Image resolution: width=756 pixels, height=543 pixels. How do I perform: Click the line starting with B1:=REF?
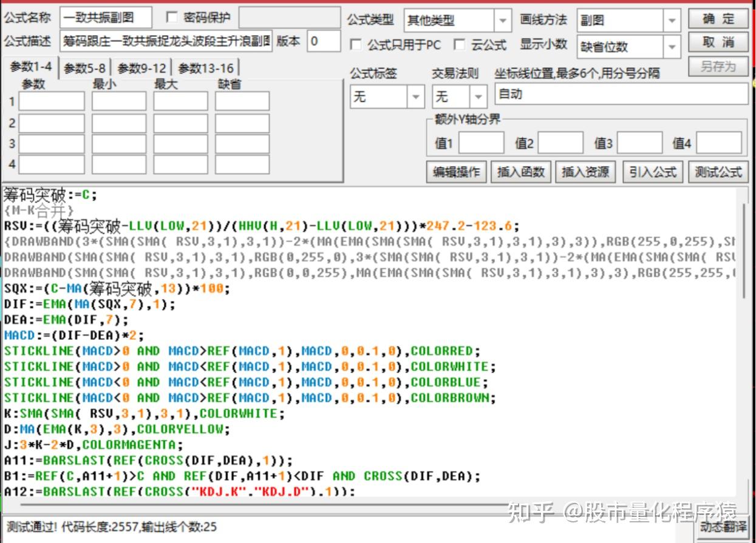(242, 476)
